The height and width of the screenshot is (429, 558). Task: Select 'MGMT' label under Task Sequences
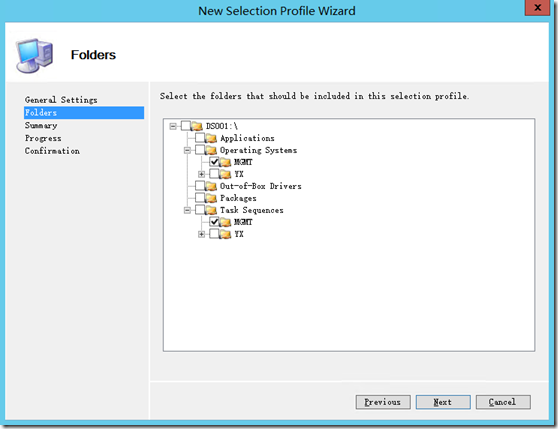coord(243,222)
